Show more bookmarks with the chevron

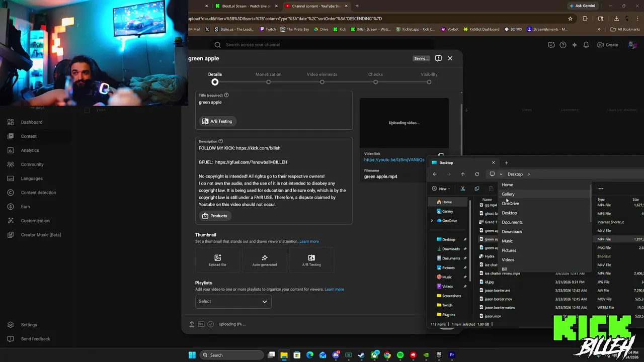[599, 29]
